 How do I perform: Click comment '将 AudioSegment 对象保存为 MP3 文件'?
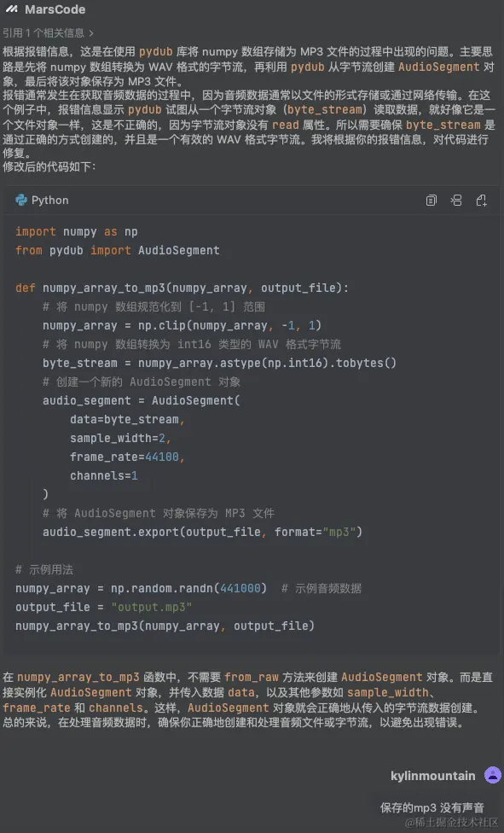point(159,513)
